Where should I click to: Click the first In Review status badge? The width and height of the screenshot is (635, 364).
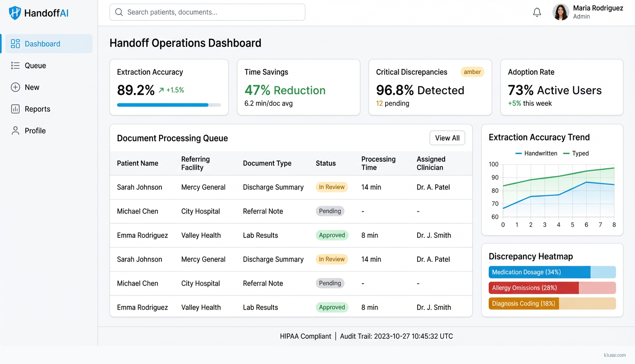[x=331, y=187]
